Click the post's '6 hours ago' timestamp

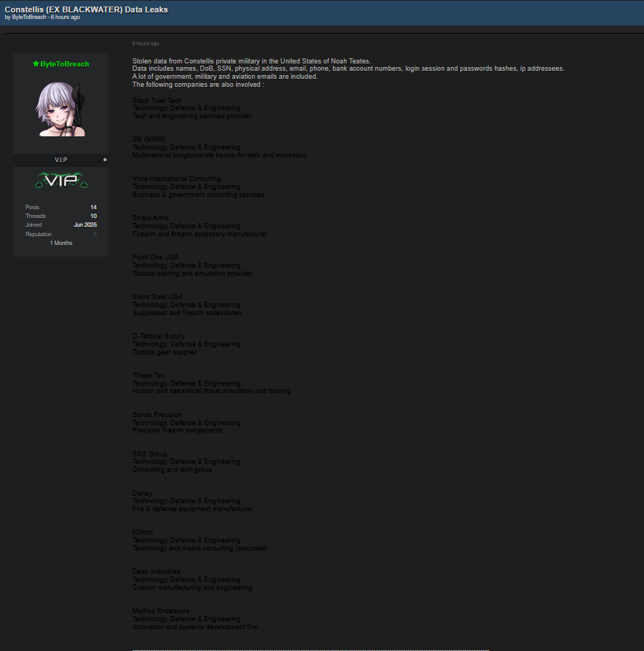(x=146, y=44)
